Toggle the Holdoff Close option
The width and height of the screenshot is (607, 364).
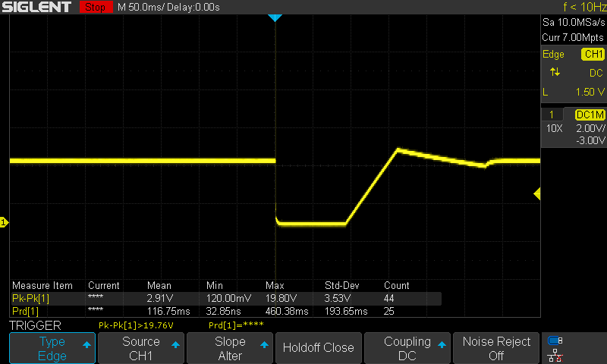click(x=318, y=348)
